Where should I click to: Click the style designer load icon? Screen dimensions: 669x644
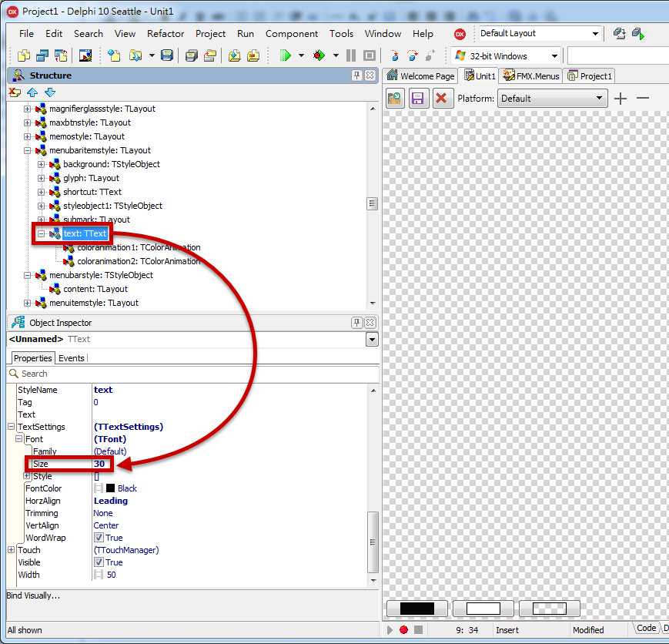(x=395, y=99)
